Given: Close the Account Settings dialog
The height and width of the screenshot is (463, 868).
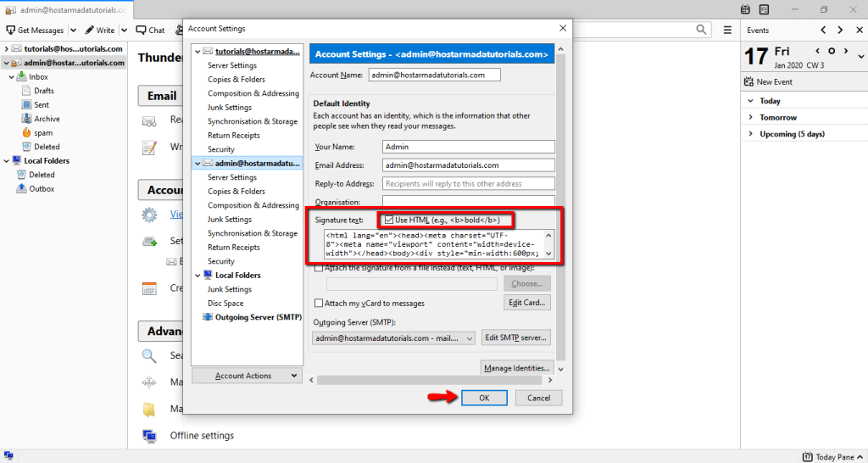Looking at the screenshot, I should [x=563, y=28].
